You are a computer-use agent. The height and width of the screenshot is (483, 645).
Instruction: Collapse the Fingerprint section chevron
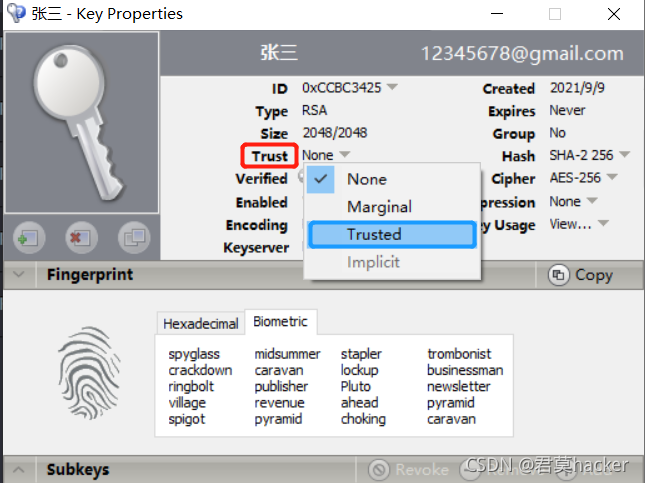point(19,274)
